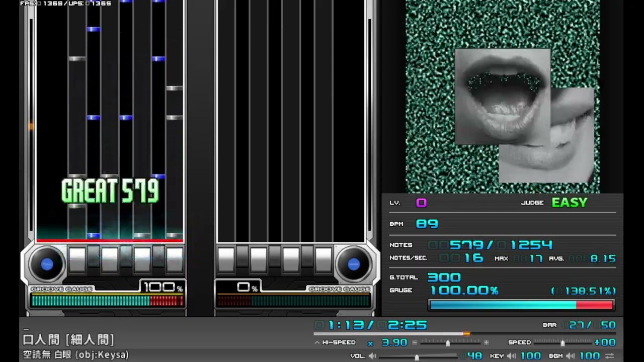Click the left player's groove gauge meter

tap(107, 301)
